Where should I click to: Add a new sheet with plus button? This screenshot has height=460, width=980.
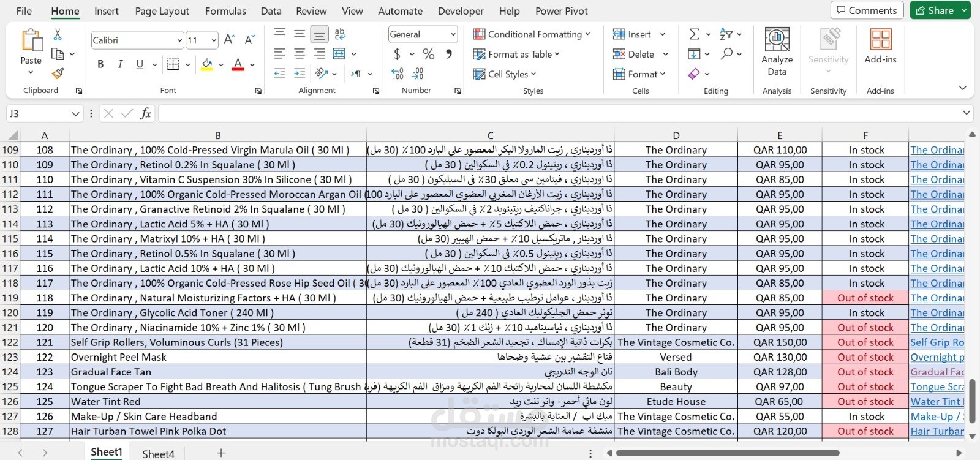point(221,453)
